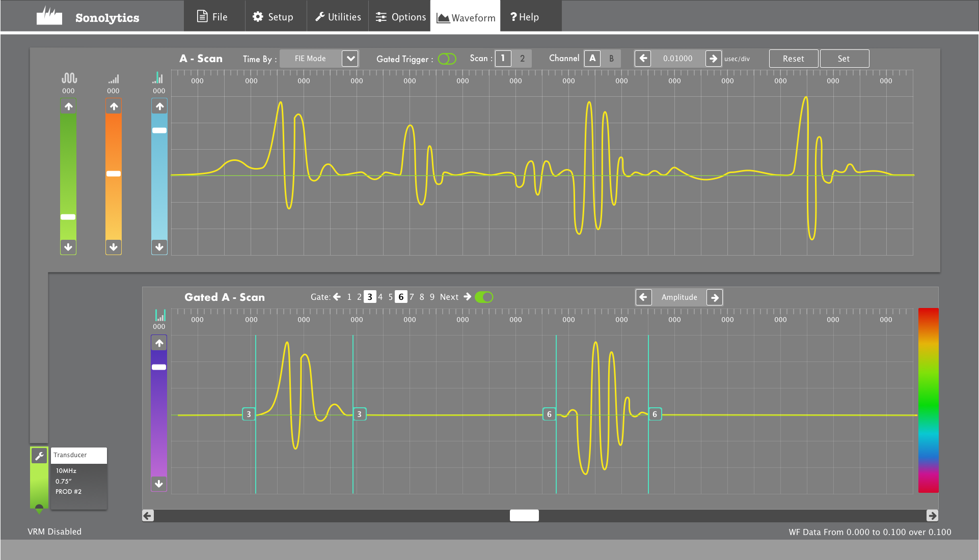Click the orange slider's white handle
The width and height of the screenshot is (979, 560).
[x=114, y=174]
